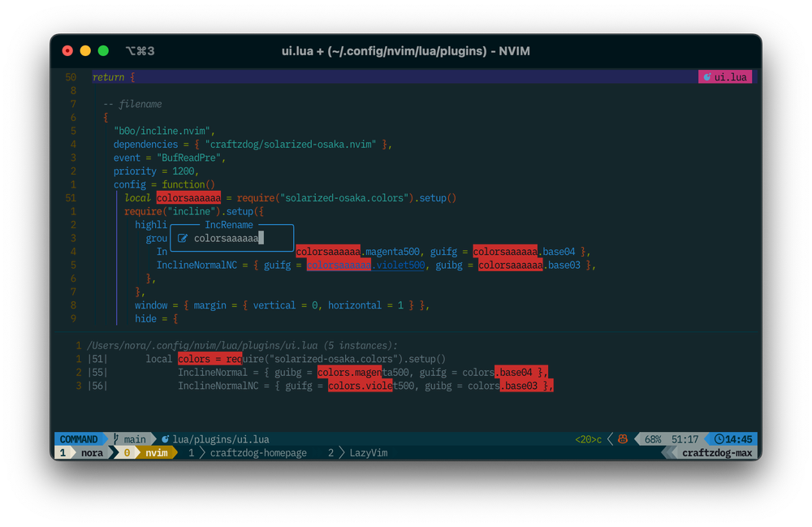Click the git branch icon next to main
Viewport: 812px width, 527px height.
point(115,438)
